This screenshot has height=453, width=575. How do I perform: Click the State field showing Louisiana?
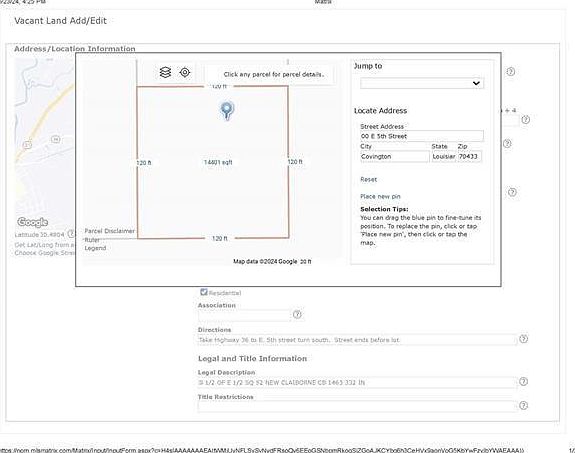pyautogui.click(x=443, y=157)
